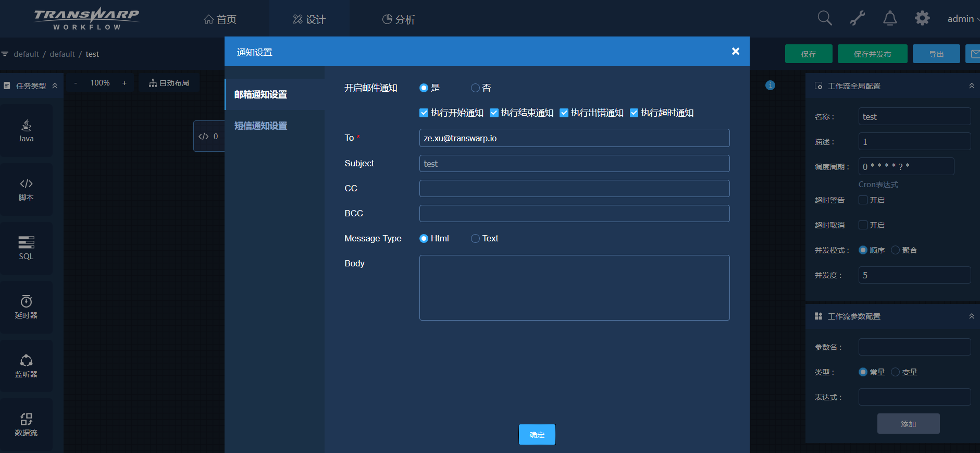The image size is (980, 453).
Task: Switch to the 短信通知设置 tab
Action: (x=260, y=126)
